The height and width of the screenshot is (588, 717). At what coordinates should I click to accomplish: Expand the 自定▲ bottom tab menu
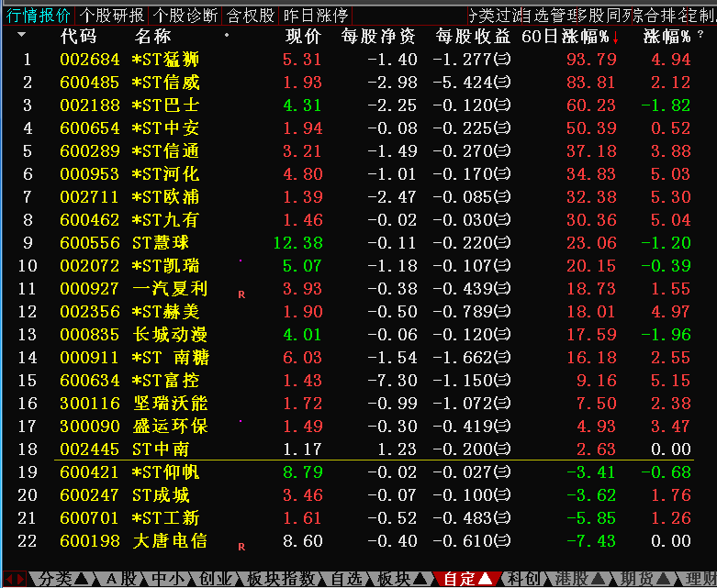(x=467, y=579)
